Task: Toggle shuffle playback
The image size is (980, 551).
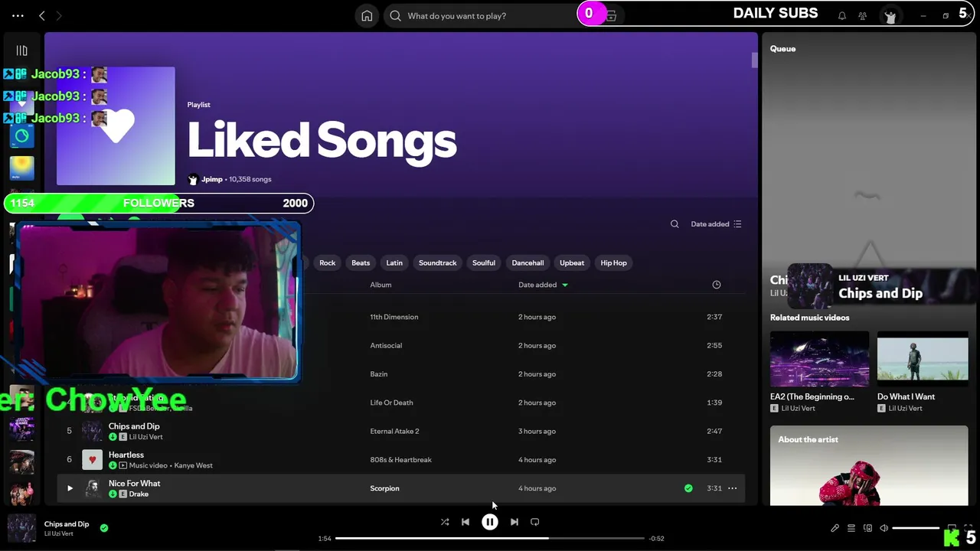Action: (x=445, y=522)
